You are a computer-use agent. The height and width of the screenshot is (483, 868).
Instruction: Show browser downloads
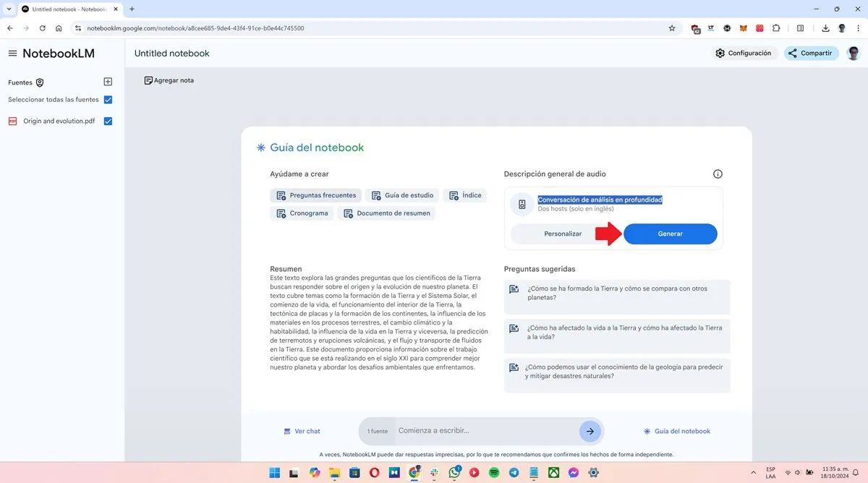(825, 28)
